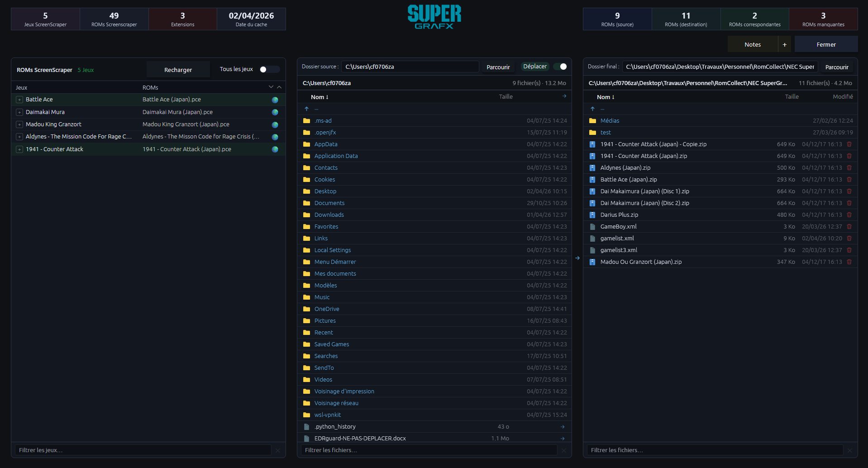Click the up arrow in source folder list
868x468 pixels.
pos(306,109)
